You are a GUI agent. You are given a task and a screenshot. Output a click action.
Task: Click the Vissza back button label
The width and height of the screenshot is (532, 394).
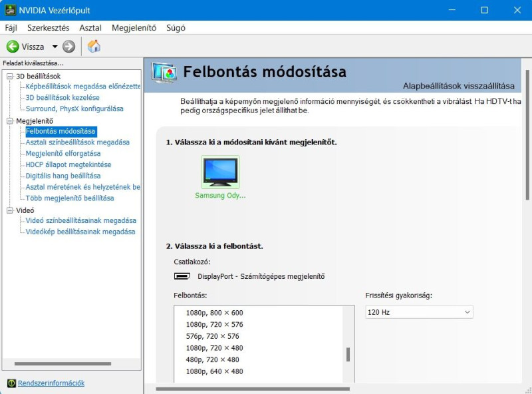coord(33,47)
